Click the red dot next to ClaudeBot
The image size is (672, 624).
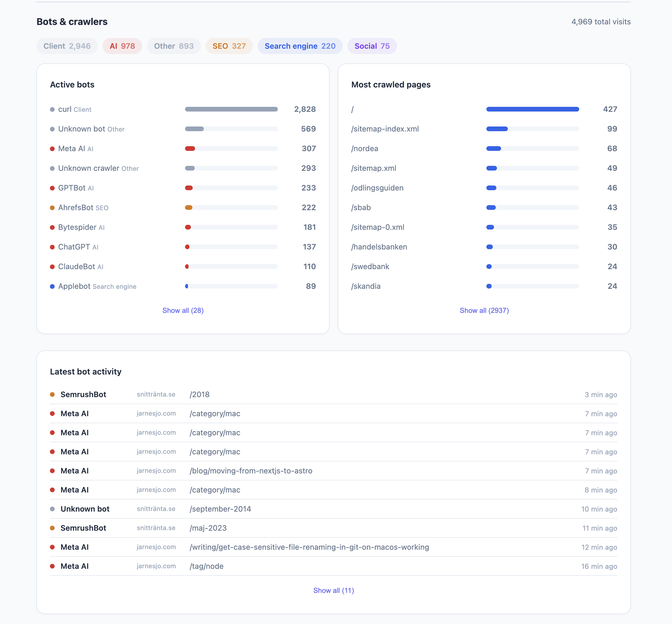pyautogui.click(x=52, y=266)
